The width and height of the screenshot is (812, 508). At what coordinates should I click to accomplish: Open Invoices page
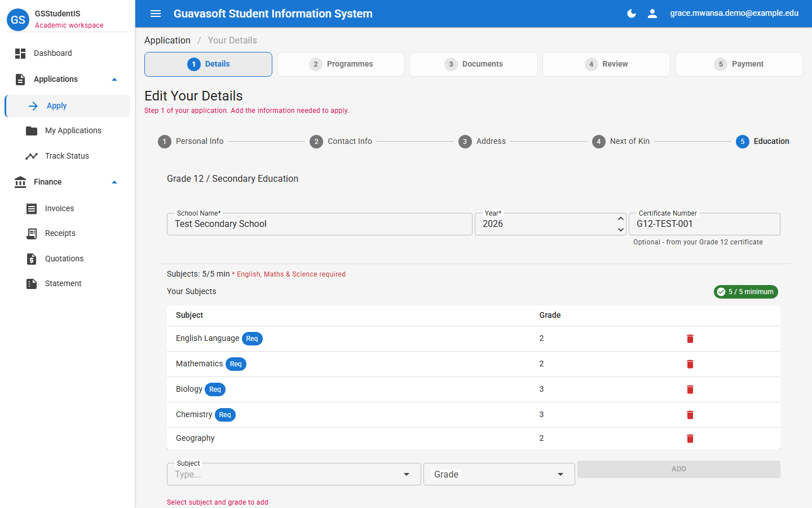(x=67, y=209)
